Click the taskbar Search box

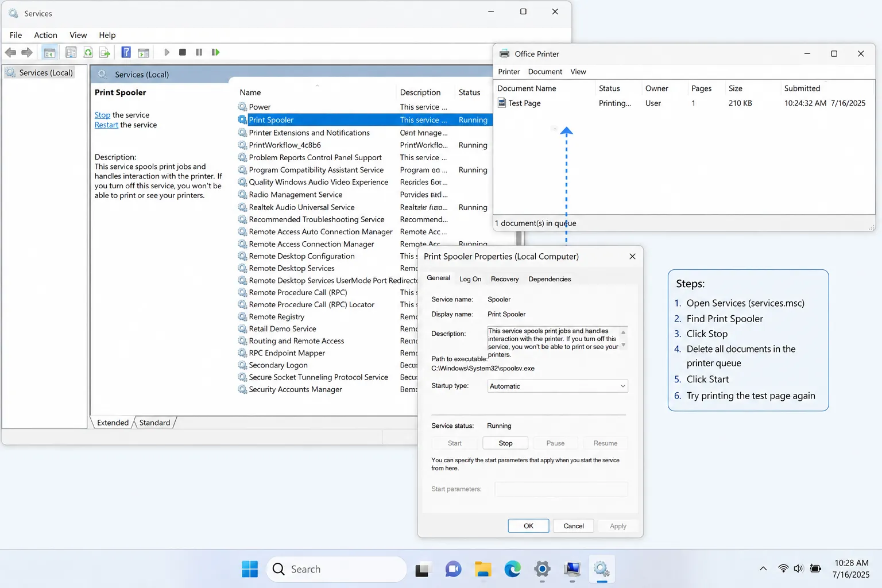point(336,569)
